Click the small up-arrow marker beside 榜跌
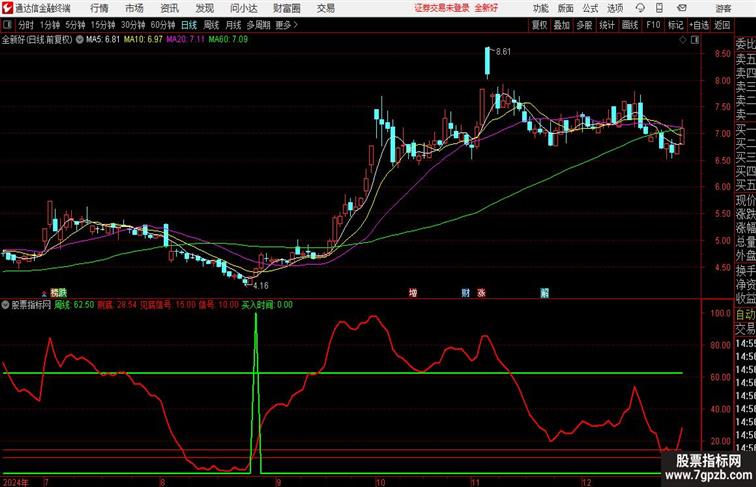756x487 pixels. pos(44,293)
